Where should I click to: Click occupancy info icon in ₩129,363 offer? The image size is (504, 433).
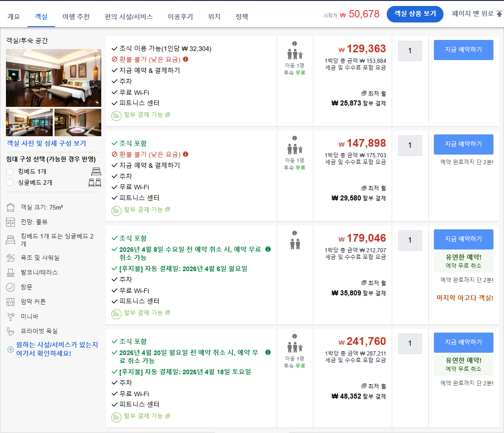point(295,44)
